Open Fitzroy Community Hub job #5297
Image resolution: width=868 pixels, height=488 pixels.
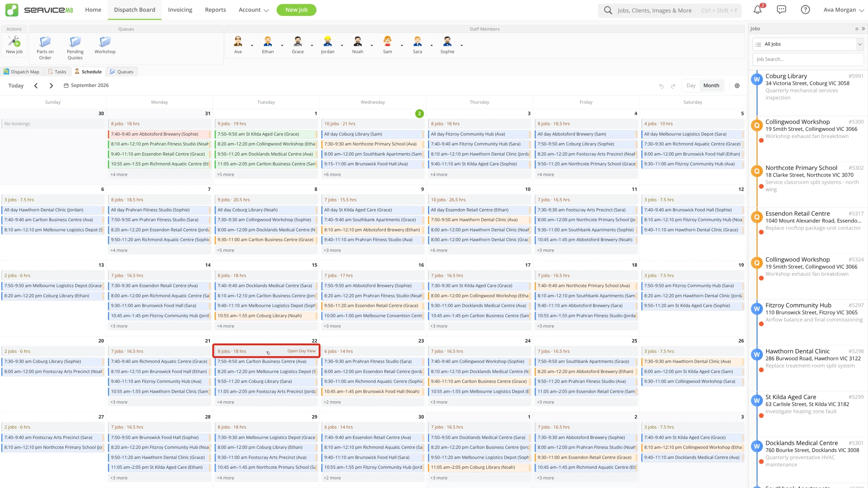pyautogui.click(x=808, y=322)
